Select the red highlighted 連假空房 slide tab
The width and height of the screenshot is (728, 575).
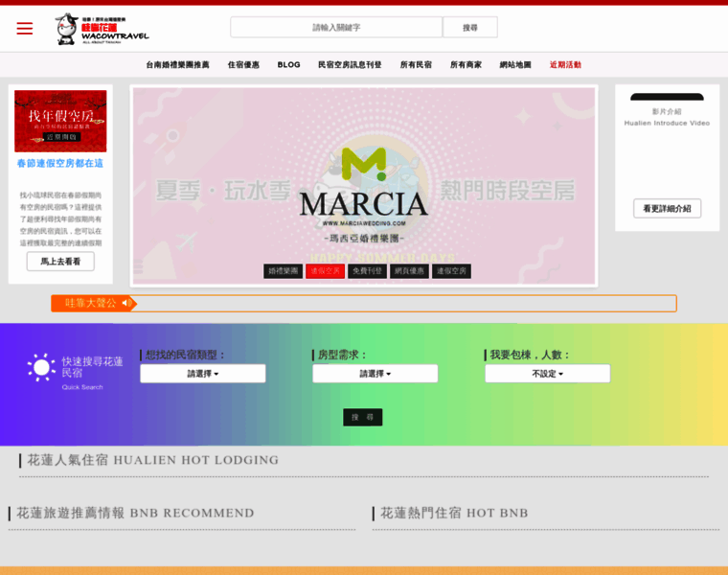tap(325, 271)
